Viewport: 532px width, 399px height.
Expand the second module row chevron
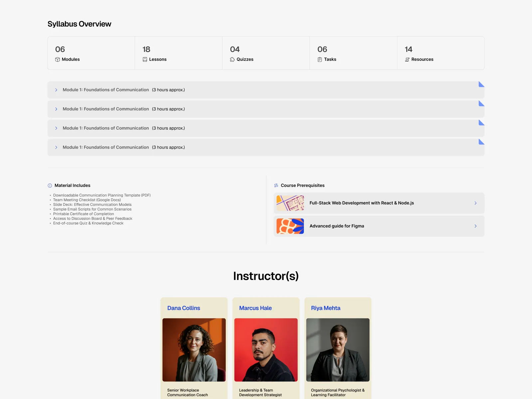pyautogui.click(x=56, y=109)
